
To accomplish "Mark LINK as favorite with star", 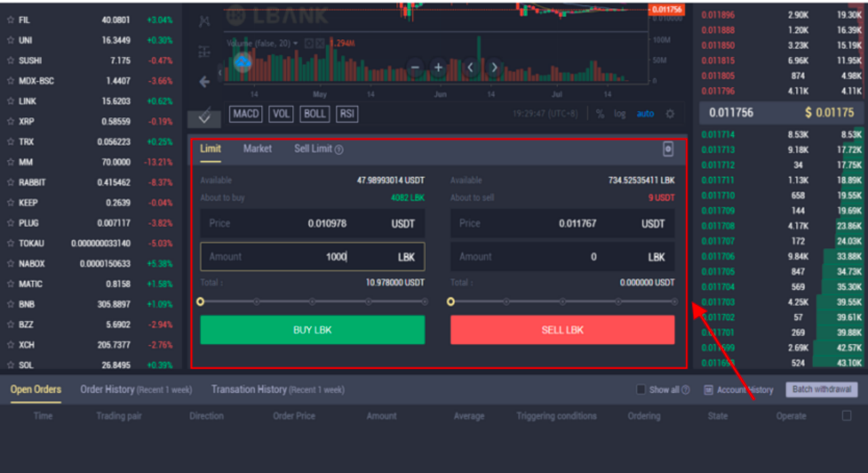I will coord(10,102).
